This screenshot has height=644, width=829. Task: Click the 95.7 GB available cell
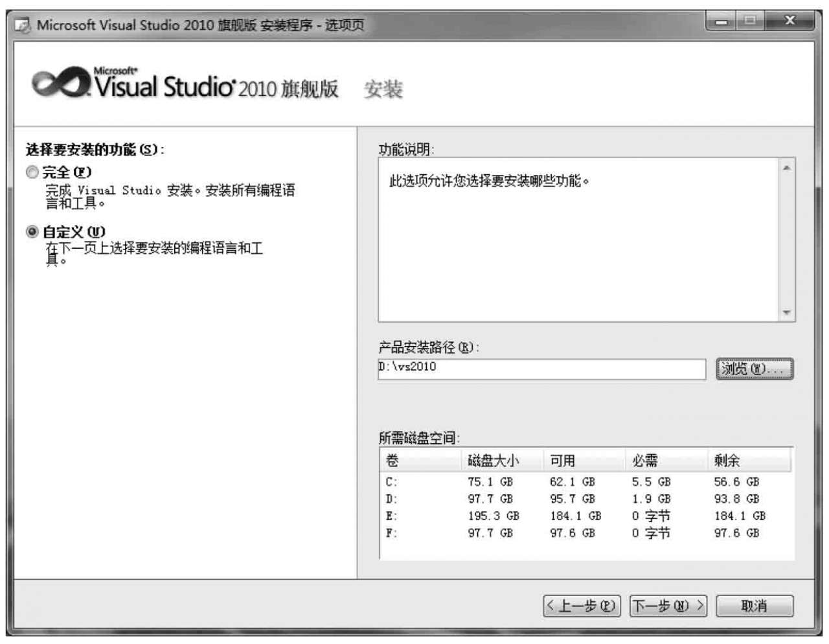573,499
